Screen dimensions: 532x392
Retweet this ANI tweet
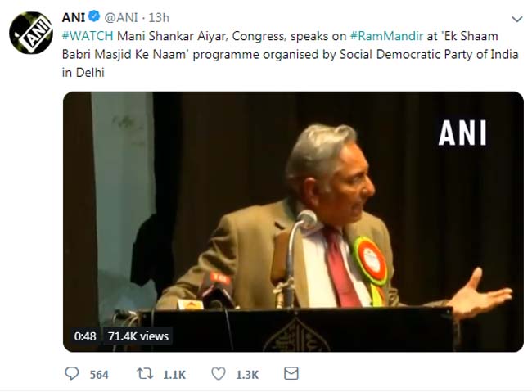tap(146, 374)
